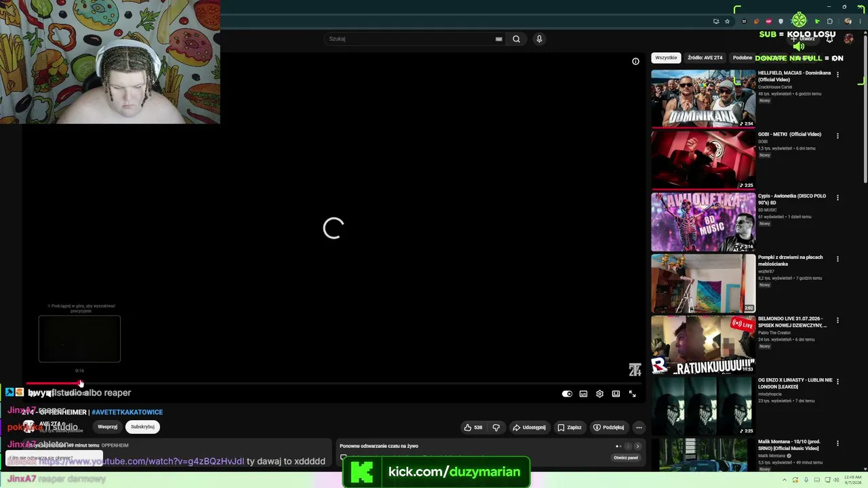Click the search magnifier icon
Viewport: 868px width, 488px height.
point(516,39)
